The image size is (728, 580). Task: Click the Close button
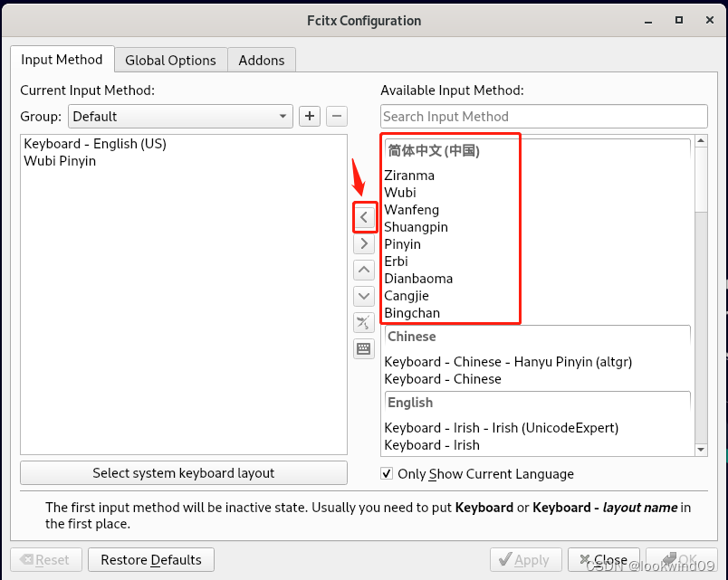(604, 559)
